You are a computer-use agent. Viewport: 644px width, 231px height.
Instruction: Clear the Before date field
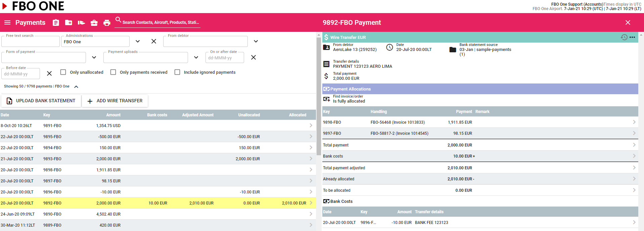tap(49, 73)
